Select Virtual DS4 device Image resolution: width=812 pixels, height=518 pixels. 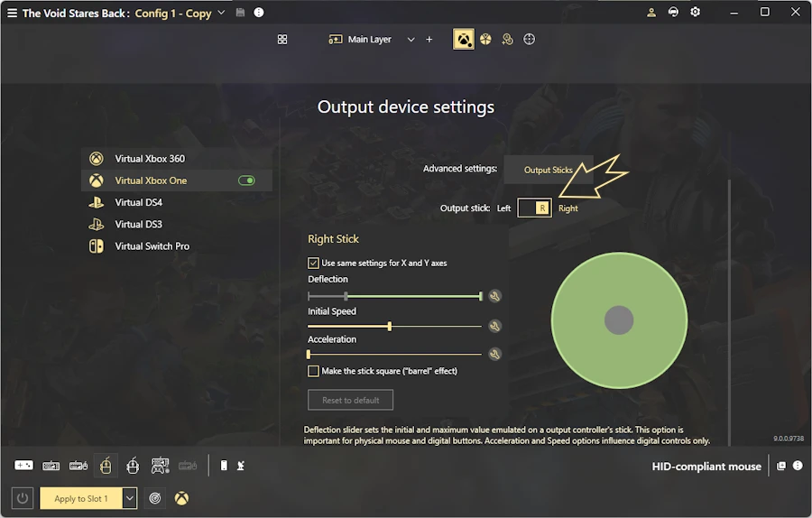177,202
